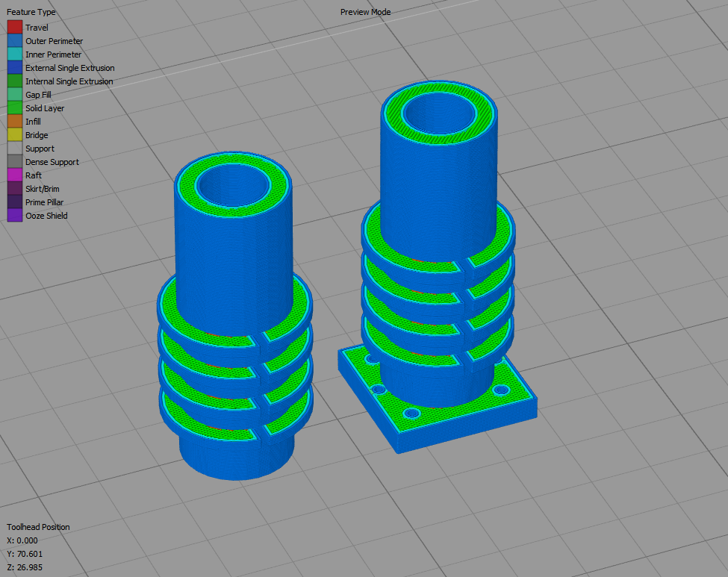Click the 'Support' legend label
This screenshot has height=577, width=728.
pos(40,149)
